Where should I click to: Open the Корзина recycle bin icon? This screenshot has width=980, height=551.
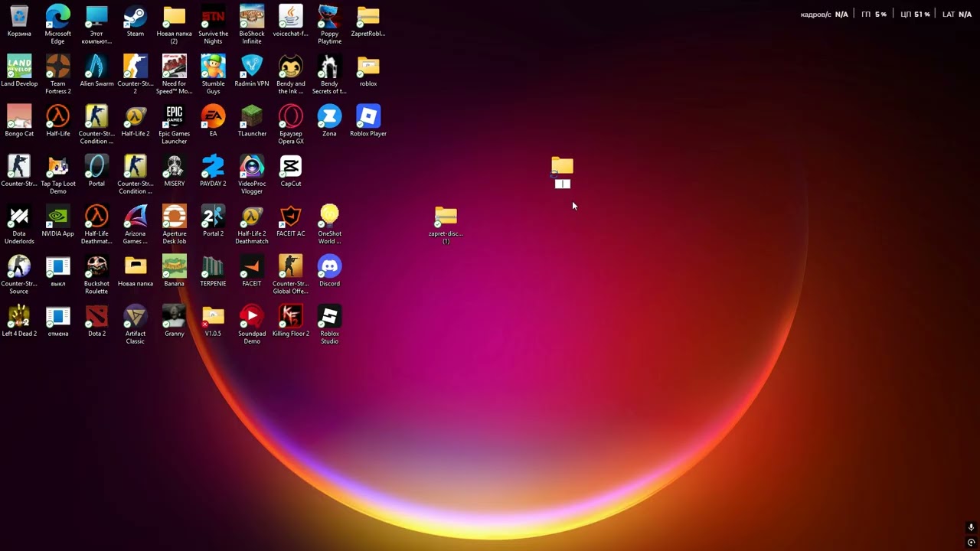click(x=19, y=16)
